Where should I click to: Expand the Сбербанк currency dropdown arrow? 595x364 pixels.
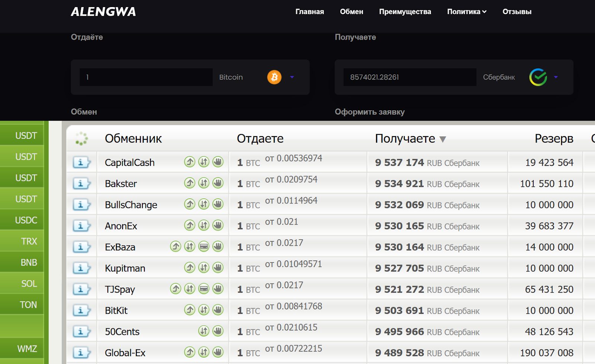pos(556,77)
